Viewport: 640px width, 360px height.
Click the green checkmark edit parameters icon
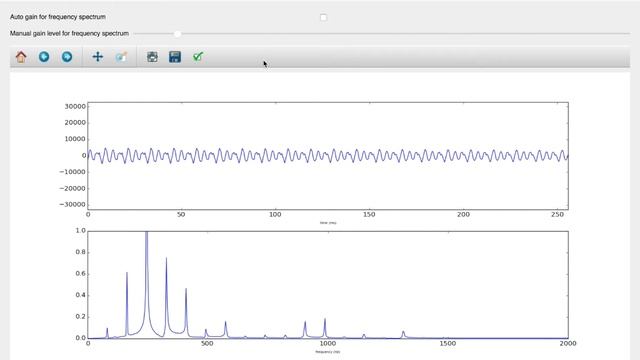tap(198, 57)
